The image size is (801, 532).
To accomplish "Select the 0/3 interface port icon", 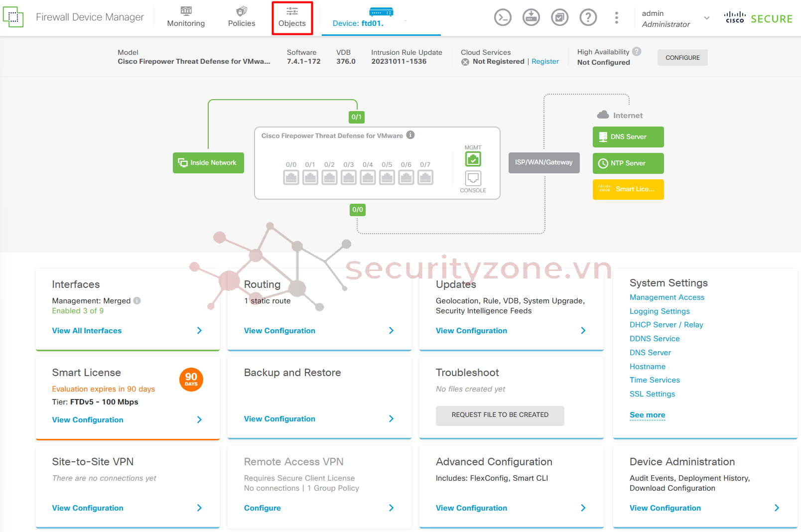I will click(x=349, y=177).
